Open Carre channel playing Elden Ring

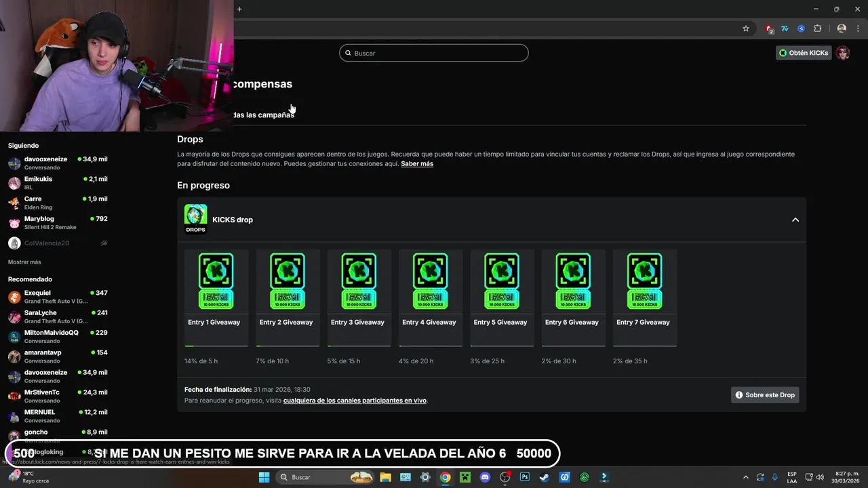pos(58,203)
